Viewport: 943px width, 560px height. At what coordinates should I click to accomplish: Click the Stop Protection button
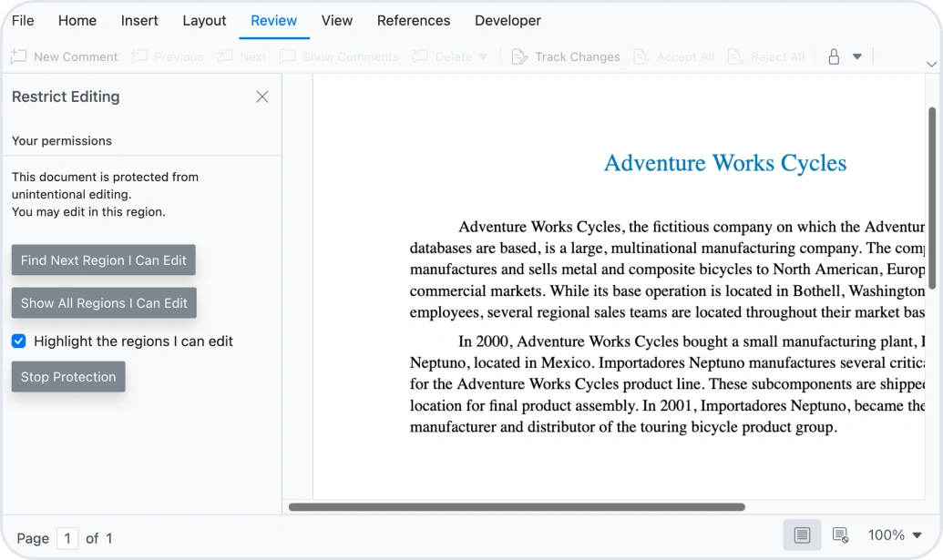[x=68, y=377]
